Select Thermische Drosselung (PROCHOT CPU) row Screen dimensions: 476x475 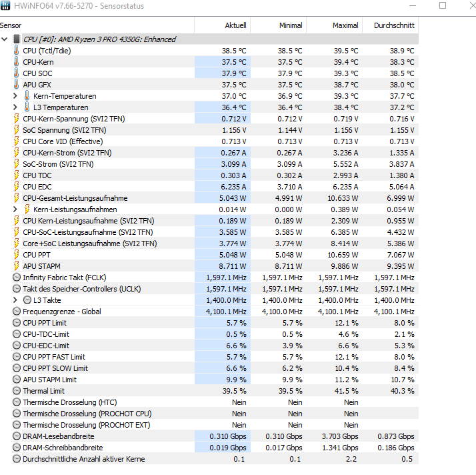215,414
